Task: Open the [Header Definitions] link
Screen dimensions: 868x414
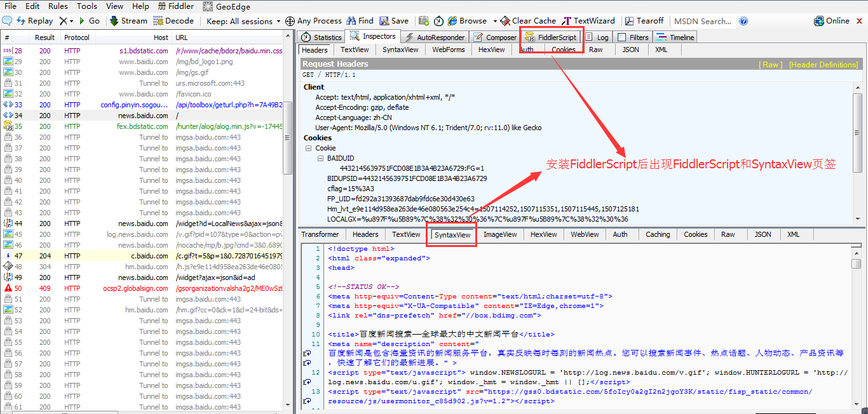Action: [x=824, y=64]
